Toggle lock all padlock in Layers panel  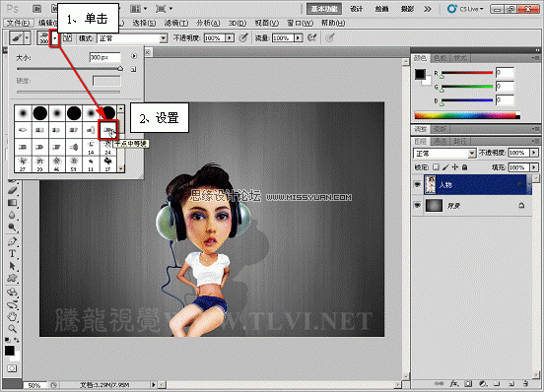[x=464, y=167]
